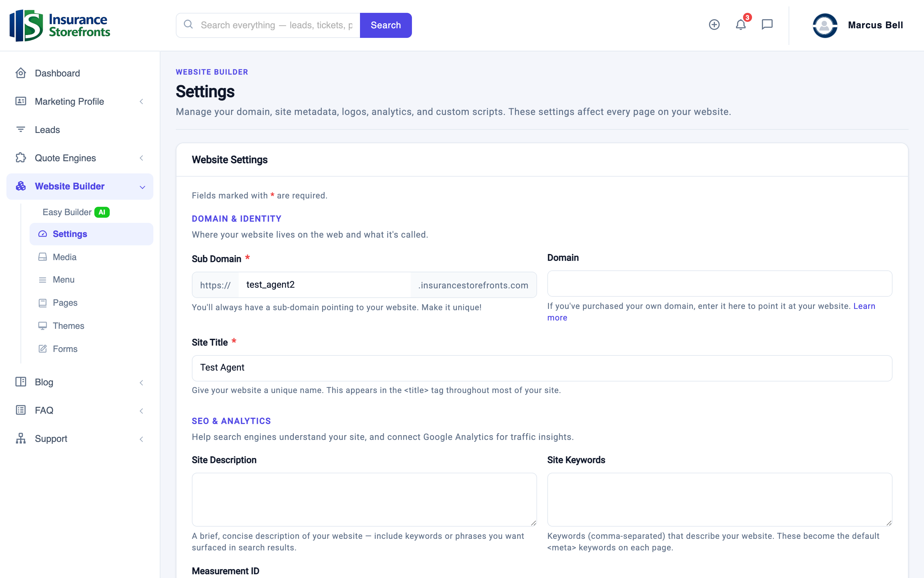Open the Themes submenu item
The height and width of the screenshot is (578, 924).
(91, 326)
